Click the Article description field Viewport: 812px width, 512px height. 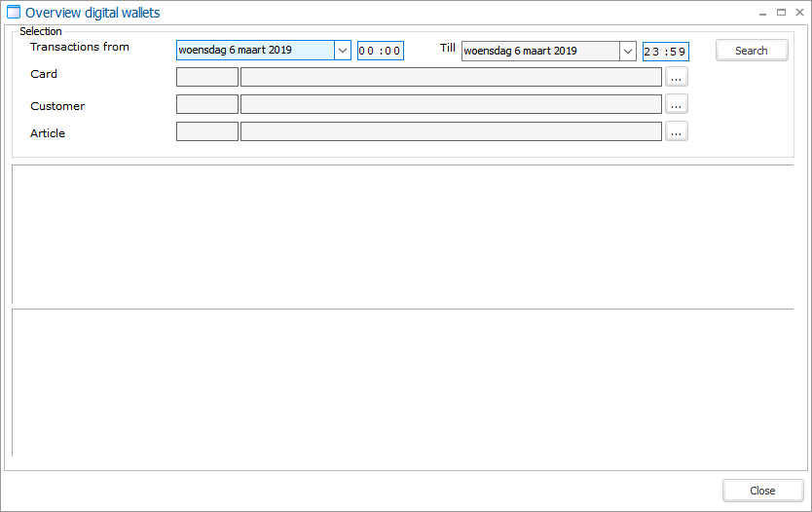click(451, 131)
